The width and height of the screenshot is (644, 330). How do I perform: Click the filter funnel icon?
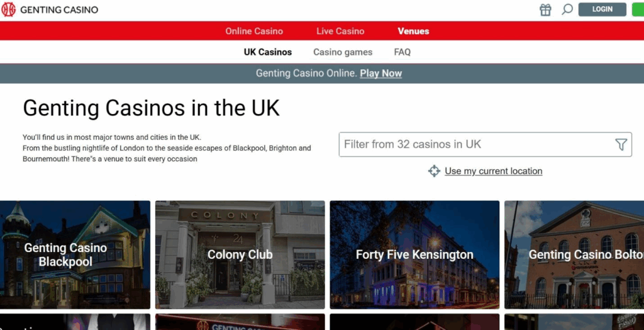pos(621,144)
